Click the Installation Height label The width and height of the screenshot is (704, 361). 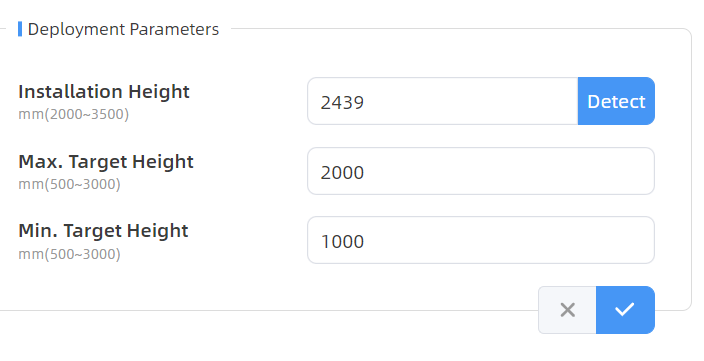[104, 92]
